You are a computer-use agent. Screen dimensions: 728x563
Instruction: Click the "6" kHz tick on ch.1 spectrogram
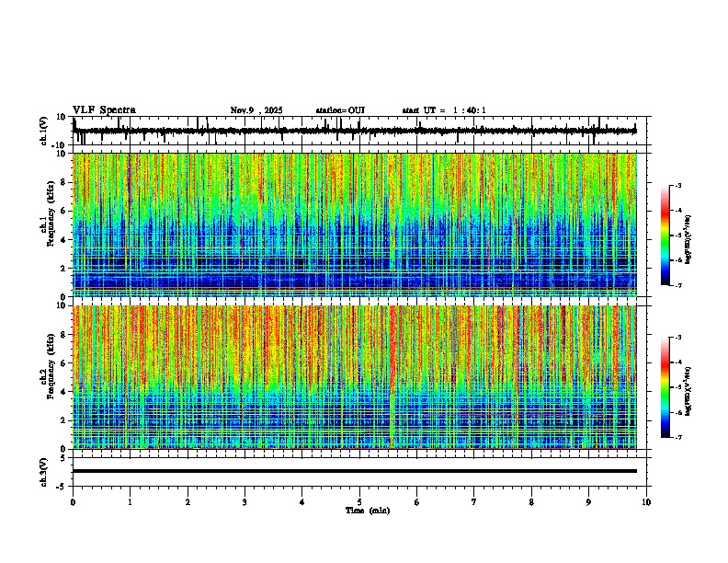pos(63,211)
